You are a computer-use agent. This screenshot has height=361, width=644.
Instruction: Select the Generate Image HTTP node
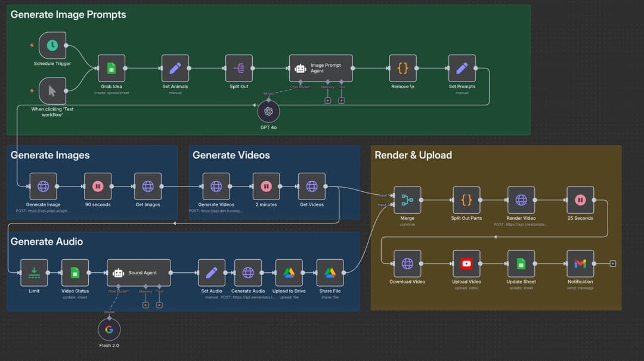[42, 185]
